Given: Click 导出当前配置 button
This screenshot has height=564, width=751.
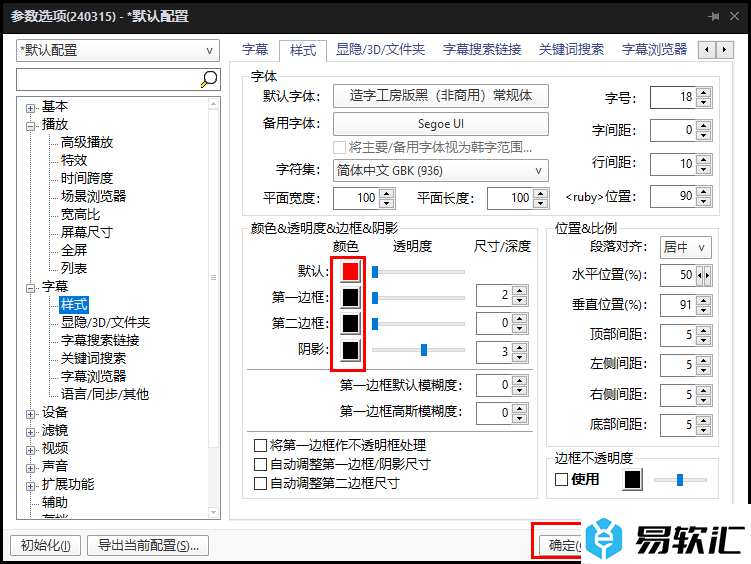Looking at the screenshot, I should pyautogui.click(x=148, y=545).
